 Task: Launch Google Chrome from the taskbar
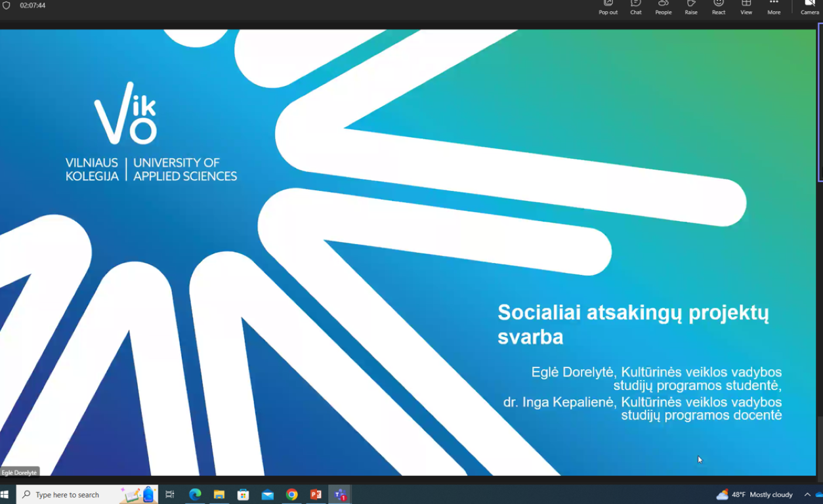click(x=292, y=495)
